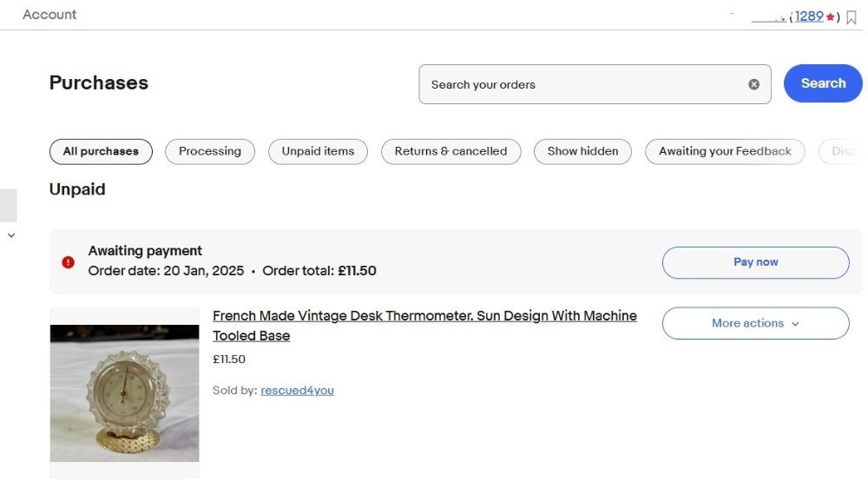The image size is (868, 482).
Task: Open the 1289 feedback score link
Action: point(809,16)
